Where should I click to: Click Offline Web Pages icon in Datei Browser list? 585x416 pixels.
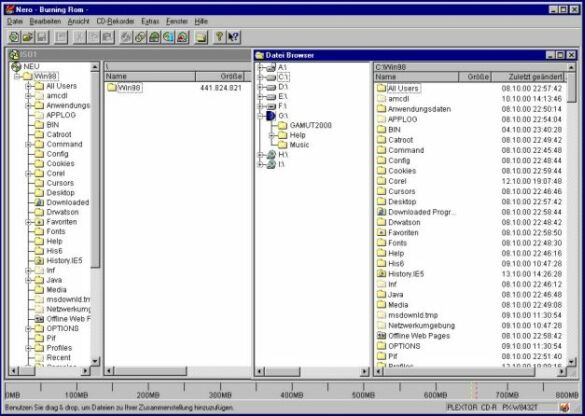(x=381, y=336)
